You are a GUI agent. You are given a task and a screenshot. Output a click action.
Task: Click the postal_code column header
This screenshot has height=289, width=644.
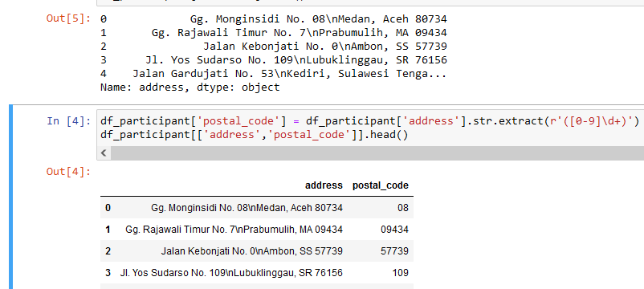point(381,185)
